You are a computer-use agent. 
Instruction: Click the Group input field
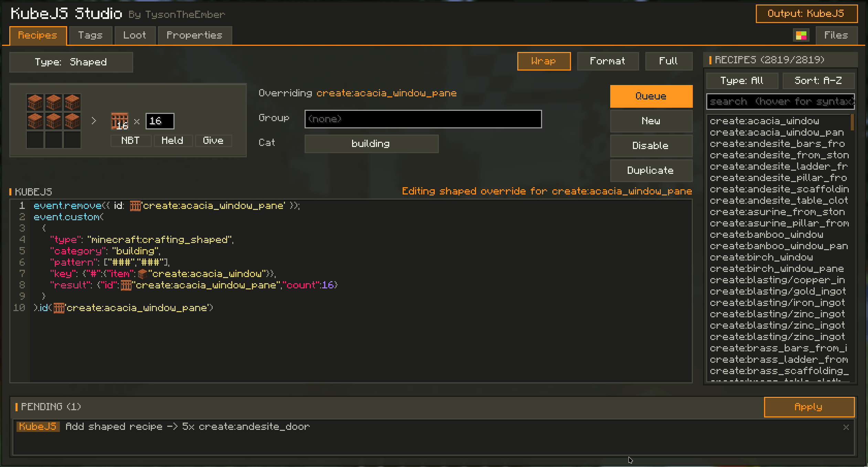coord(423,119)
